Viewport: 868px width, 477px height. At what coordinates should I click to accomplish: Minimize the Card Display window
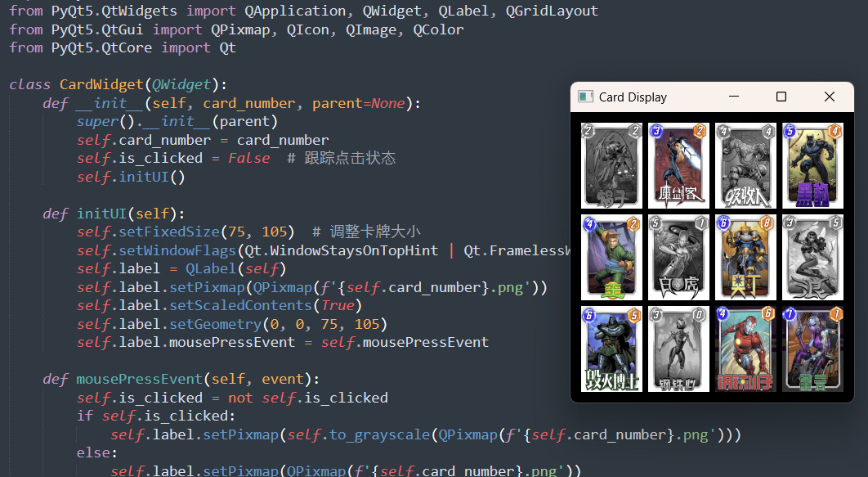(732, 97)
